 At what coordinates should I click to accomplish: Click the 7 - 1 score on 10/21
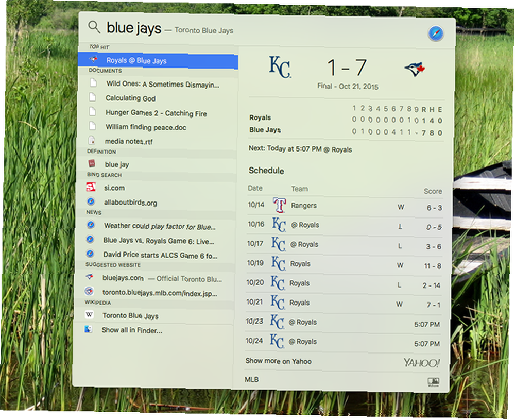point(433,305)
